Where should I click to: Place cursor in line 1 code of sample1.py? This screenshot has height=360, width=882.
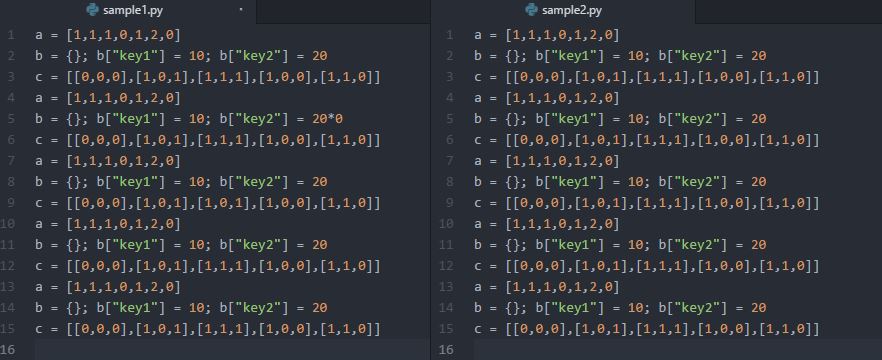tap(107, 35)
